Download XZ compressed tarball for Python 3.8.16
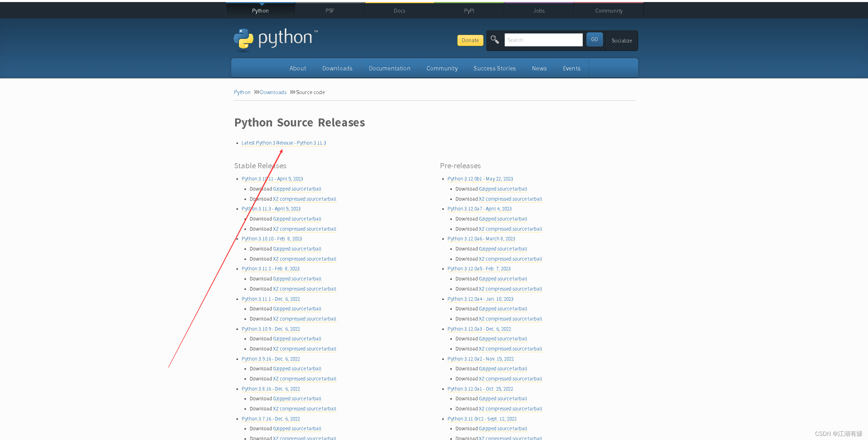Image resolution: width=868 pixels, height=440 pixels. click(304, 409)
